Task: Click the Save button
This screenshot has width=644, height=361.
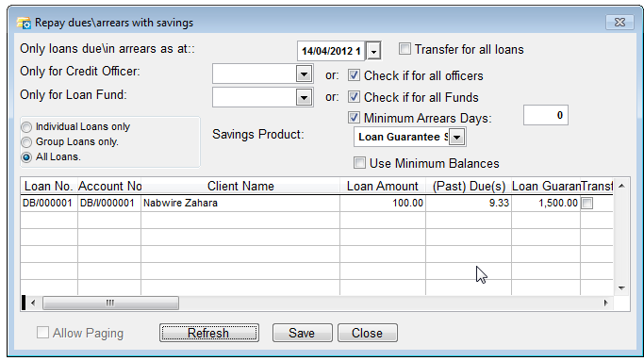Action: (302, 333)
